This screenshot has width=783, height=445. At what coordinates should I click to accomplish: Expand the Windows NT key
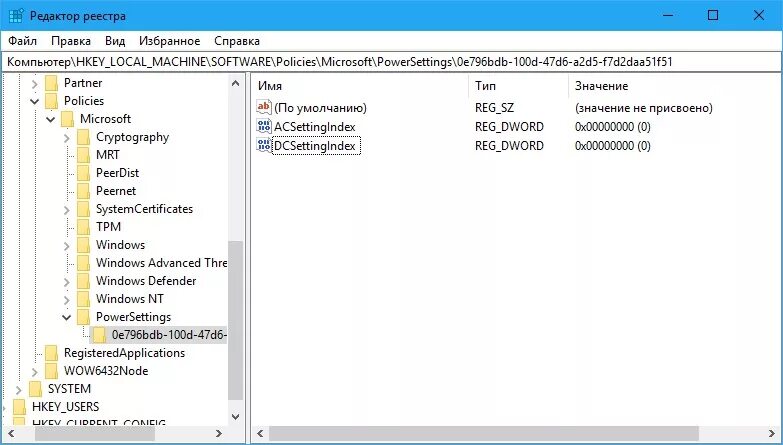(67, 300)
